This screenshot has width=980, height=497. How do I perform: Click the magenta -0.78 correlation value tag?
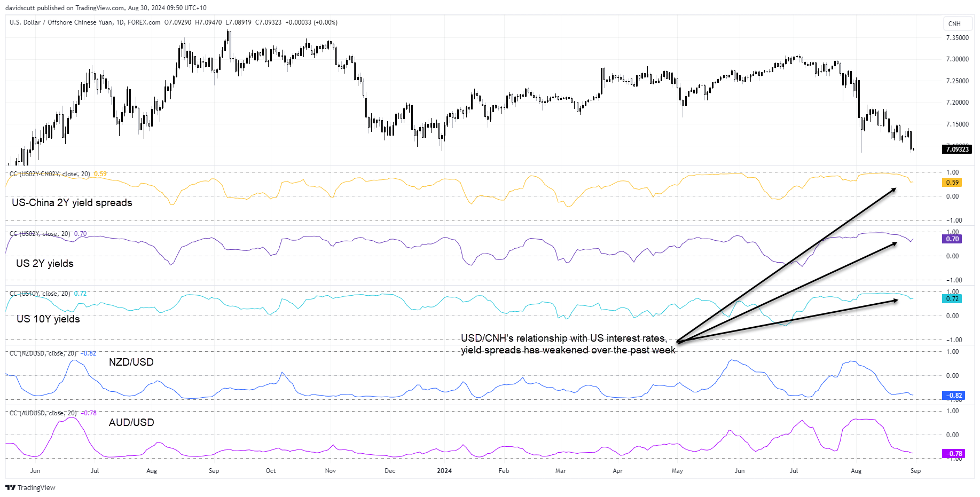[953, 454]
